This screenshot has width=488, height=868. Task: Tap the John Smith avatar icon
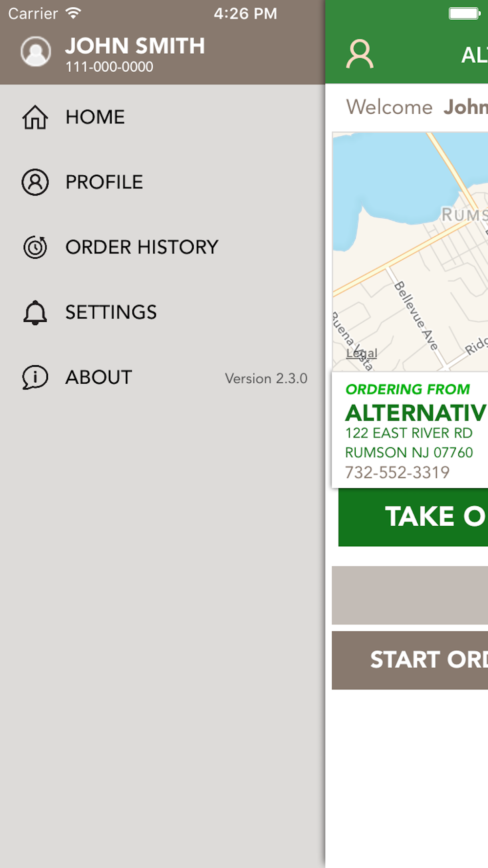[36, 51]
